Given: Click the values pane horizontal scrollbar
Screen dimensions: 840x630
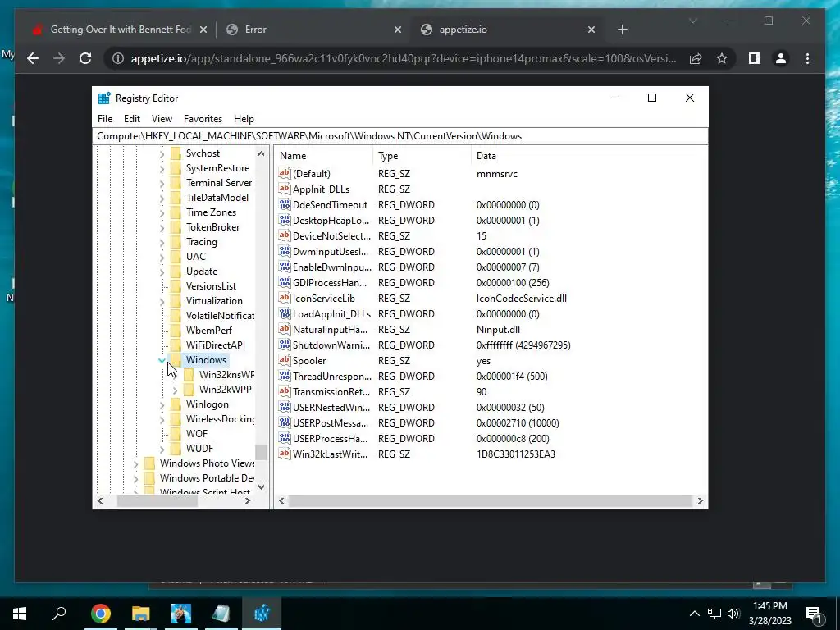Looking at the screenshot, I should click(x=491, y=501).
